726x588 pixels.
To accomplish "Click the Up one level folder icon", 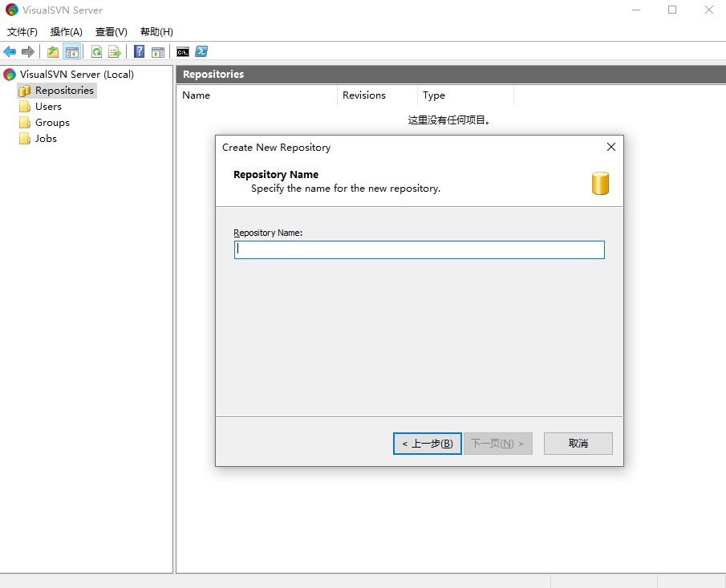I will 53,51.
